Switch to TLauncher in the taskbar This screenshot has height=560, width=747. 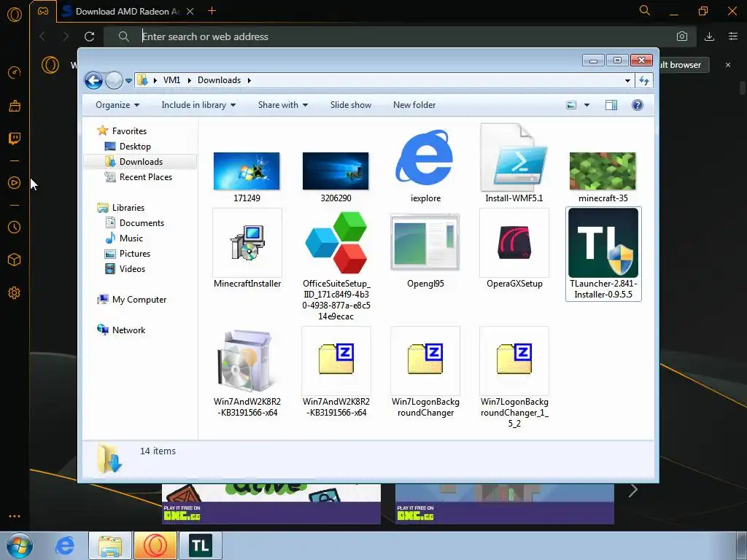[x=201, y=545]
